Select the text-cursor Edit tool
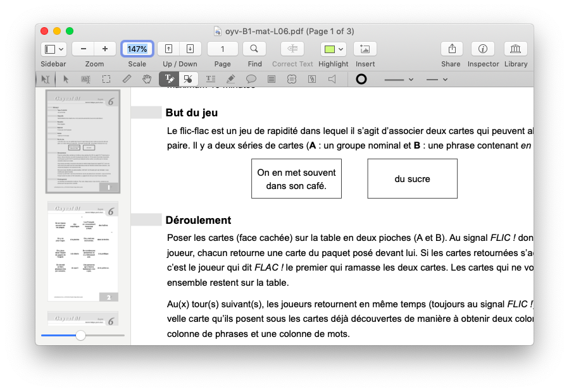Viewport: 569px width, 392px height. (46, 79)
